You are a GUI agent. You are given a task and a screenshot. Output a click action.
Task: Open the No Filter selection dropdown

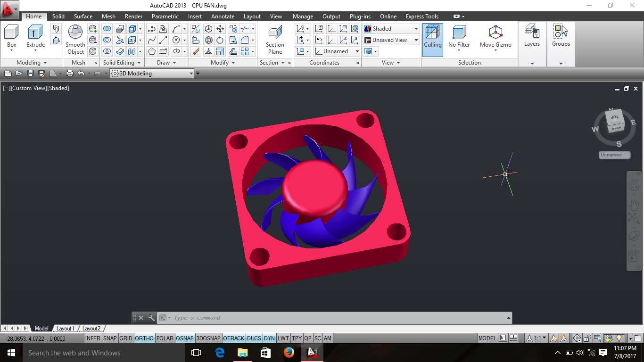(x=459, y=37)
